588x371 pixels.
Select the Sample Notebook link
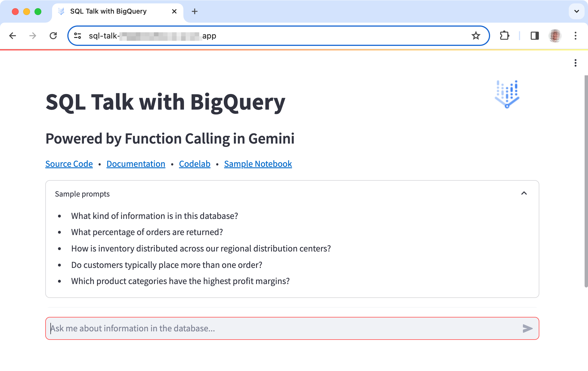tap(258, 163)
